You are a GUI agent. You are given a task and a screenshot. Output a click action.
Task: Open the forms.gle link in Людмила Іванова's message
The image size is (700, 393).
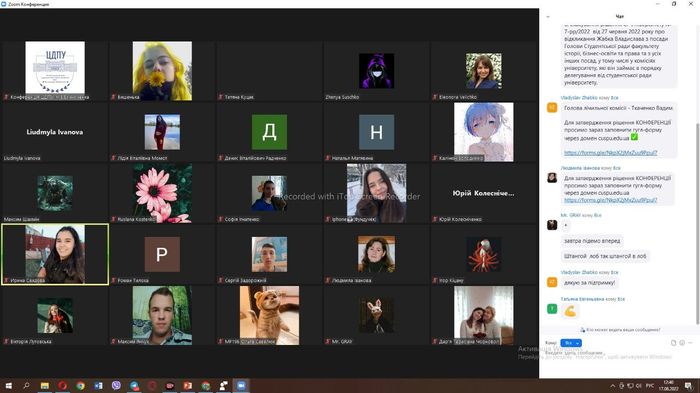[x=610, y=200]
